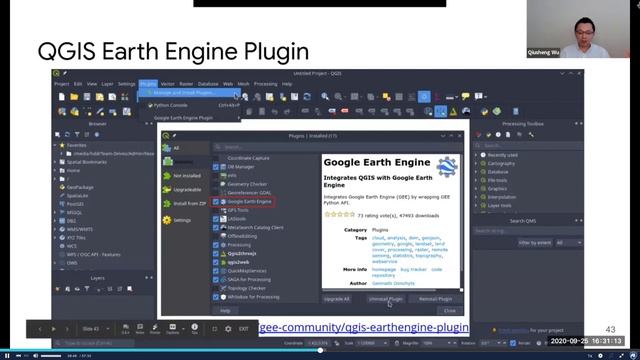Click the slideshow Tips info icon
Screen dimensions: 640x360
[x=195, y=329]
